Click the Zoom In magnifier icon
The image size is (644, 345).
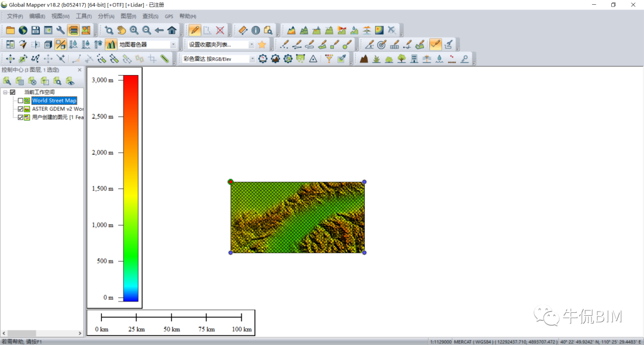(134, 30)
